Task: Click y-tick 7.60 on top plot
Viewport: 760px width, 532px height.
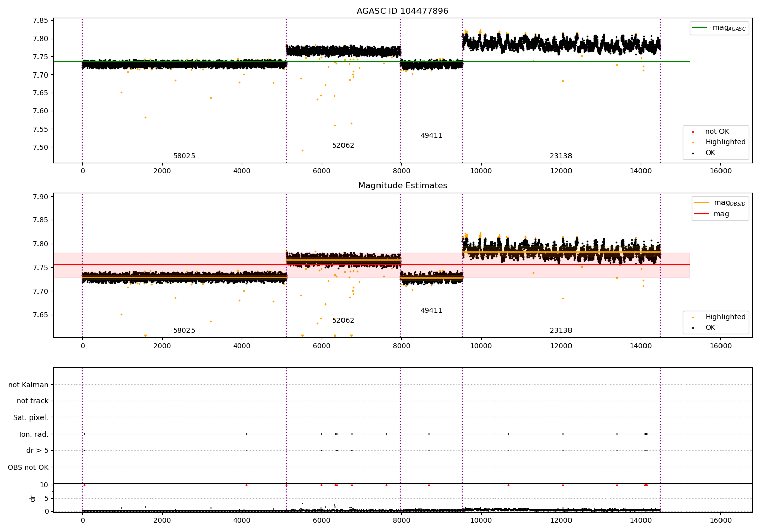Action: (40, 111)
